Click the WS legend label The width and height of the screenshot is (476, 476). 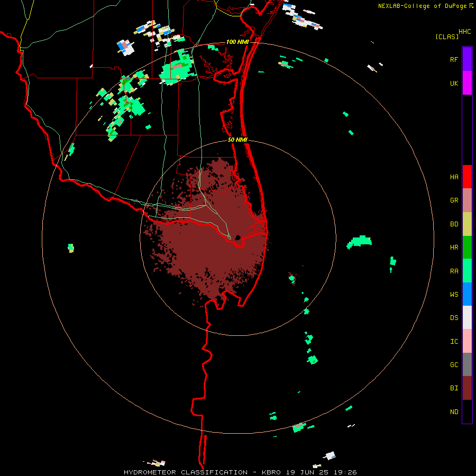454,295
